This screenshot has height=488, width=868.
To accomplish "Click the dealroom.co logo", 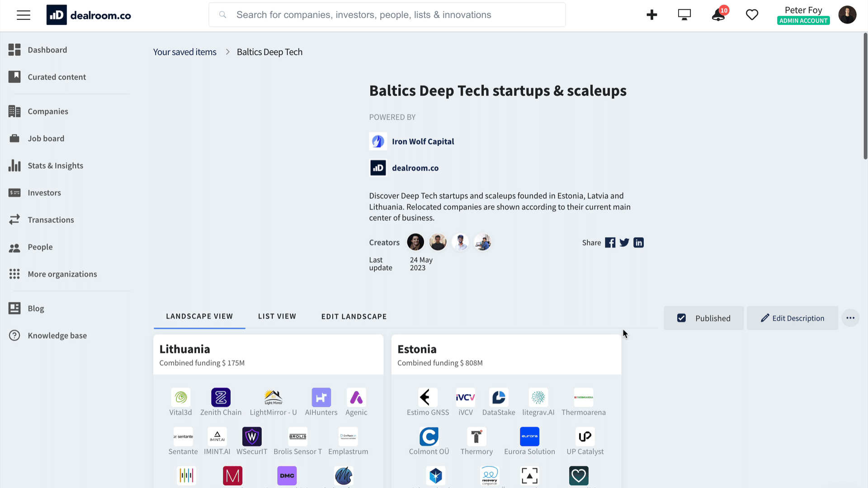I will point(89,15).
